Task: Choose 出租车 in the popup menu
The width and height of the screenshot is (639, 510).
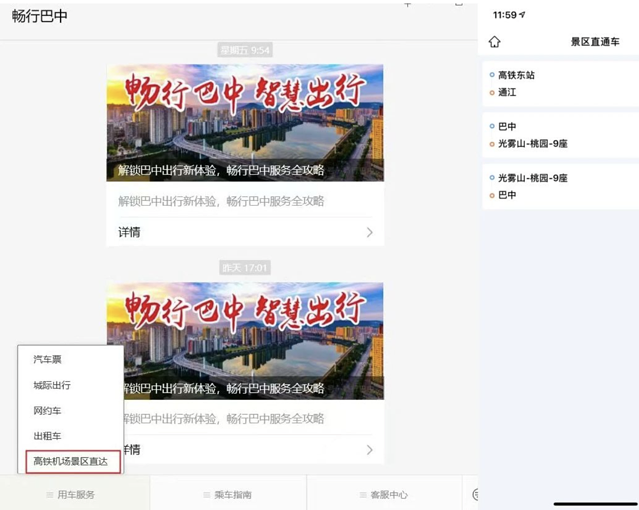Action: 47,436
